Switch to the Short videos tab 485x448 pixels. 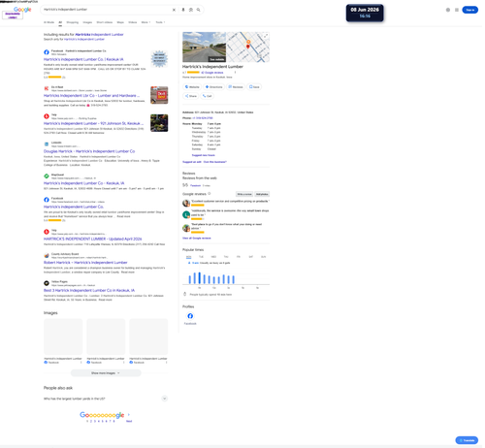[105, 22]
